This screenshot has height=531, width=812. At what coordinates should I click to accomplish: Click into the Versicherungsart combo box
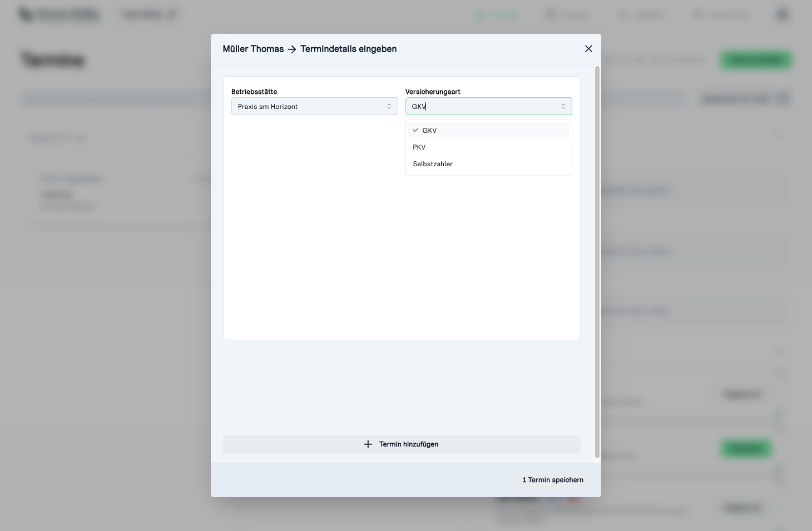click(x=488, y=106)
